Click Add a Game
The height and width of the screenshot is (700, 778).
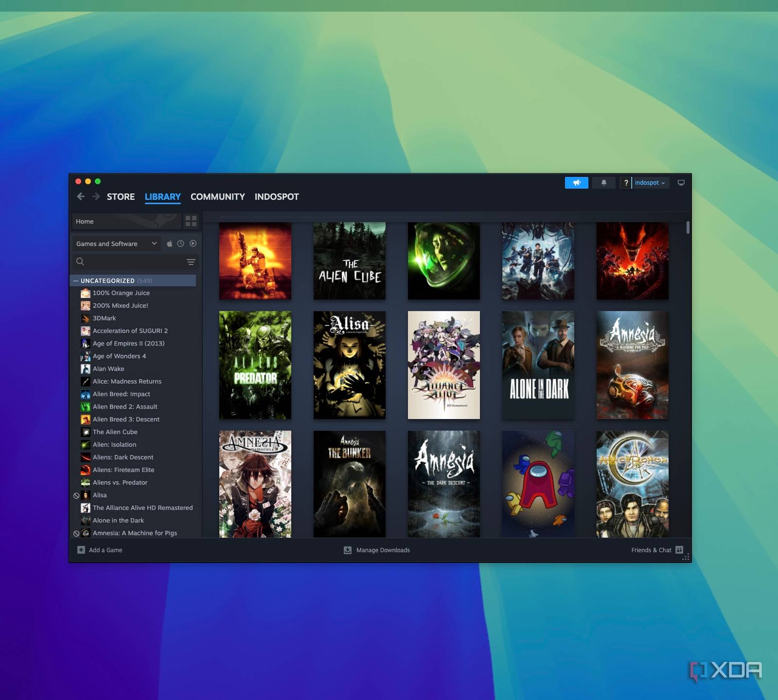tap(100, 550)
